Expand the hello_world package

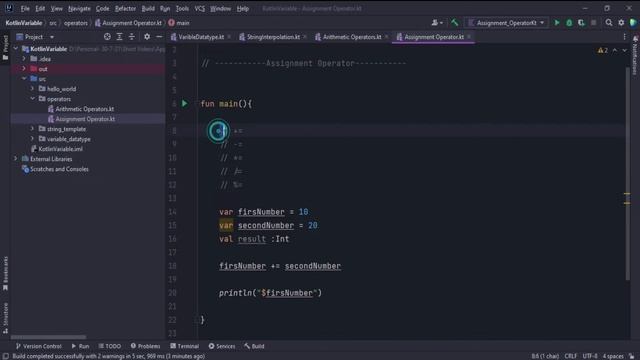tap(33, 89)
